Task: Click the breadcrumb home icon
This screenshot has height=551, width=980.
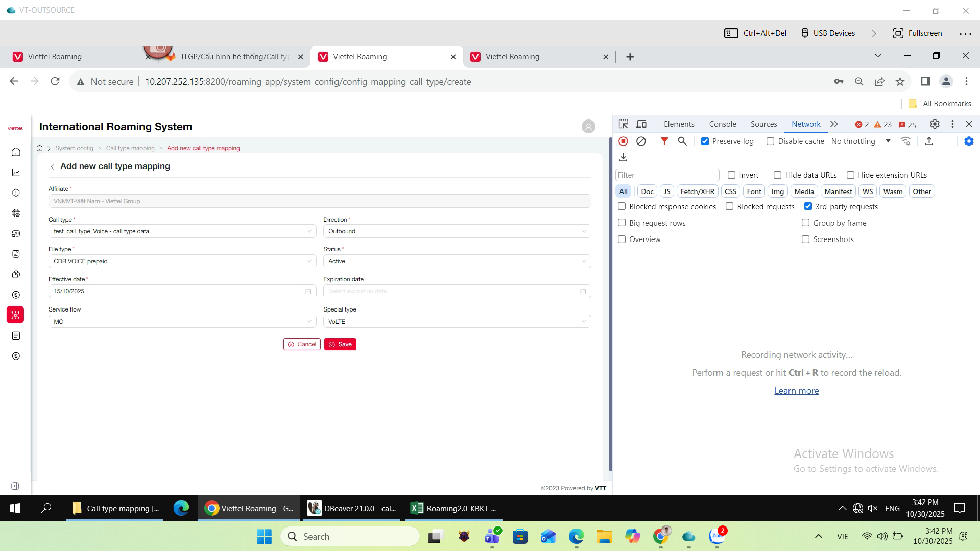Action: (x=40, y=148)
